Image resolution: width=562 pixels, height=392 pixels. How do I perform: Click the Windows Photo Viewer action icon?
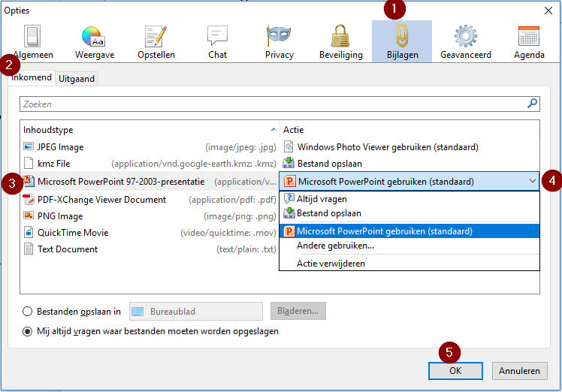tap(289, 146)
